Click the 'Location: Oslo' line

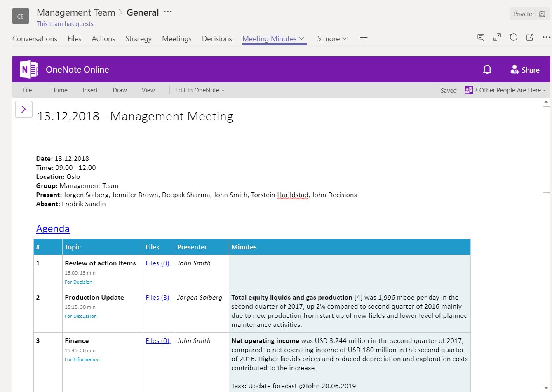pyautogui.click(x=58, y=177)
